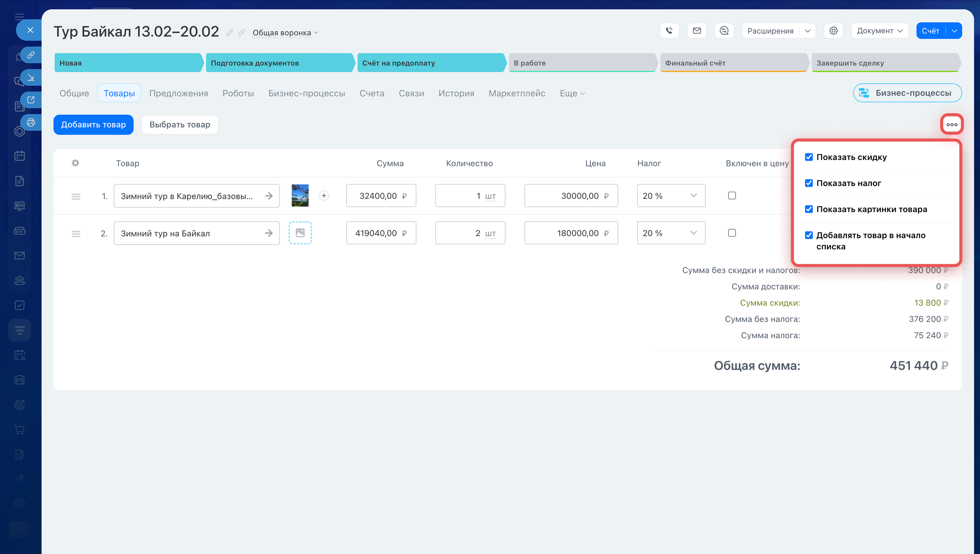
Task: Toggle Показать картинки товара checkbox
Action: click(x=809, y=209)
